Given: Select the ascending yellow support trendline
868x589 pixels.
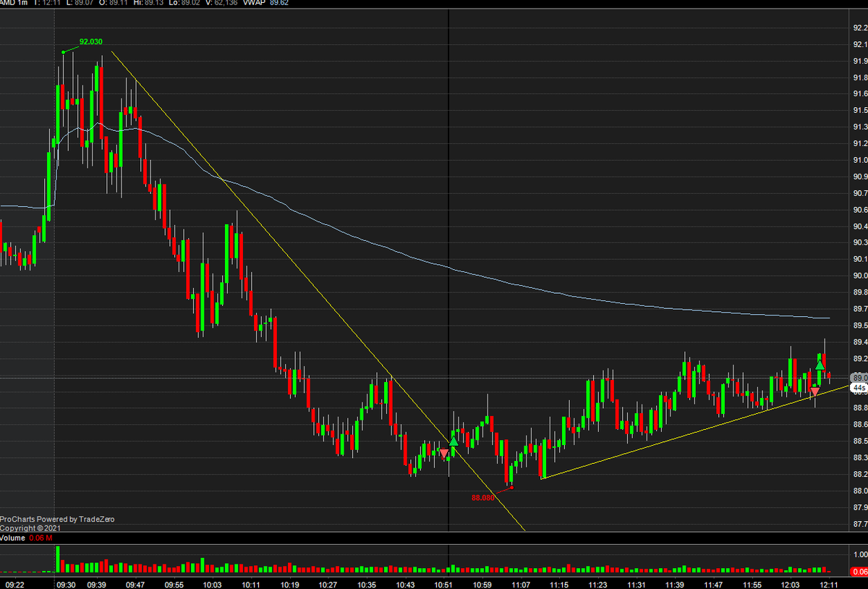Looking at the screenshot, I should coord(694,433).
